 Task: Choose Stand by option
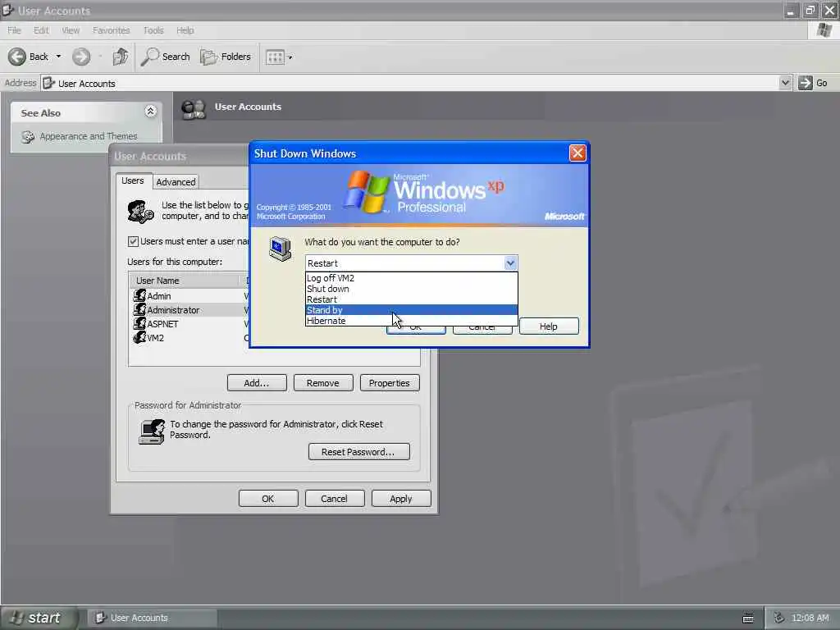point(412,310)
